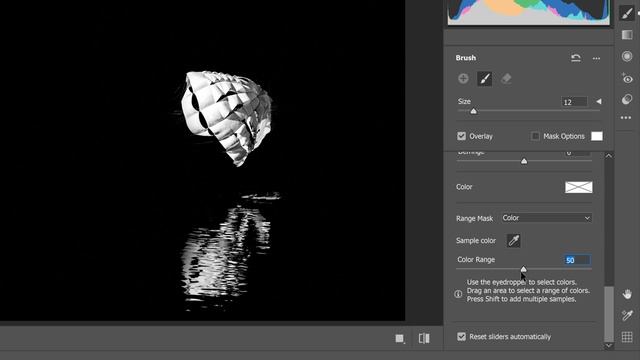Switch to single view mode icon
This screenshot has width=640, height=360.
click(x=400, y=338)
